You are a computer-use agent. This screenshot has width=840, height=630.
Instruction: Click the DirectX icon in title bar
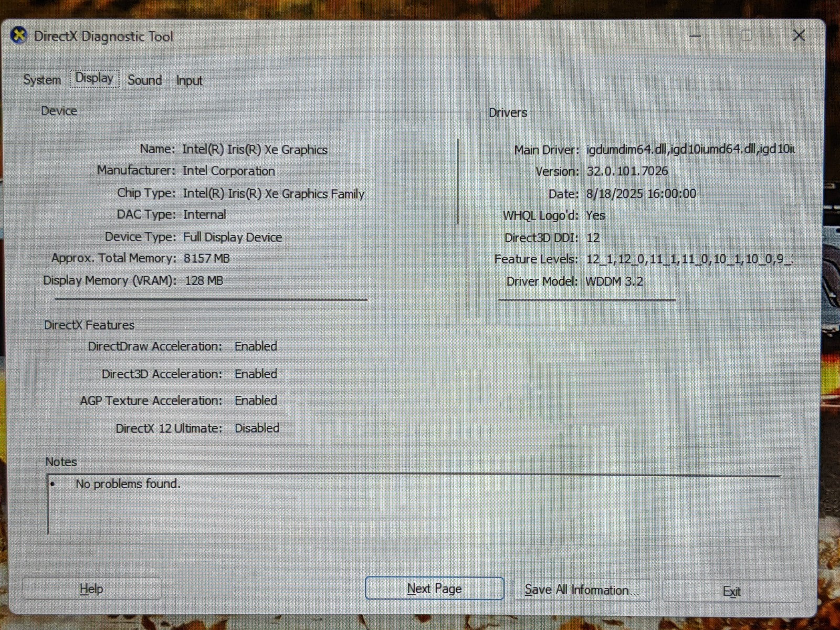[19, 36]
